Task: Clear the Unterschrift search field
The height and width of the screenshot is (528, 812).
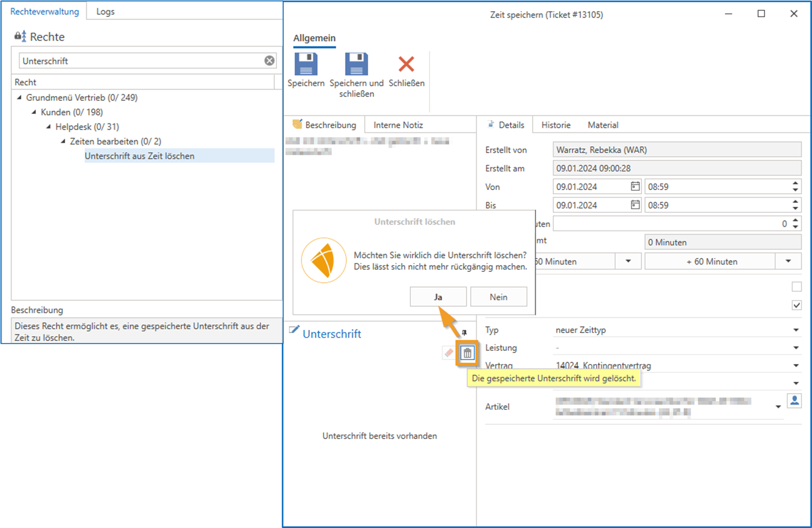Action: point(270,61)
